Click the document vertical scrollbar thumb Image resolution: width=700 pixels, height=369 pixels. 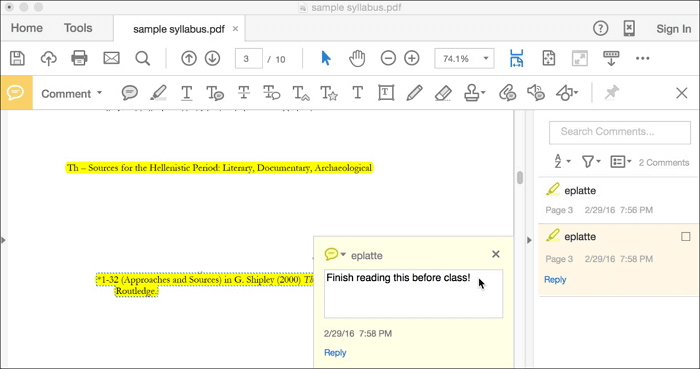point(520,178)
